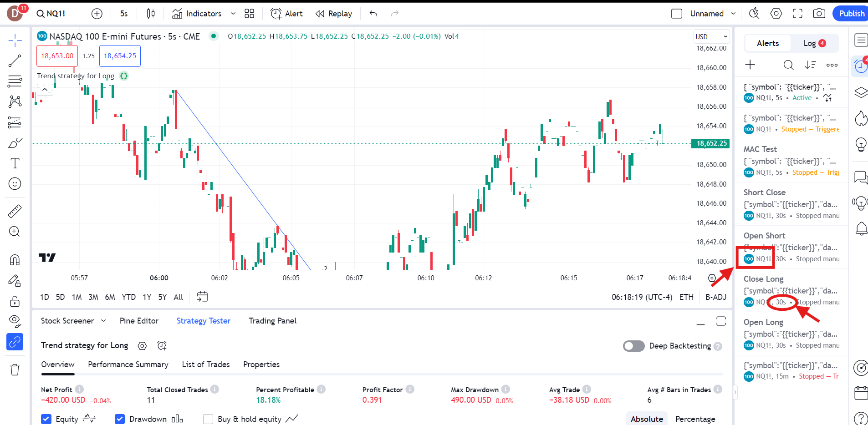This screenshot has height=425, width=868.
Task: Click the drawings sync link icon
Action: point(15,342)
